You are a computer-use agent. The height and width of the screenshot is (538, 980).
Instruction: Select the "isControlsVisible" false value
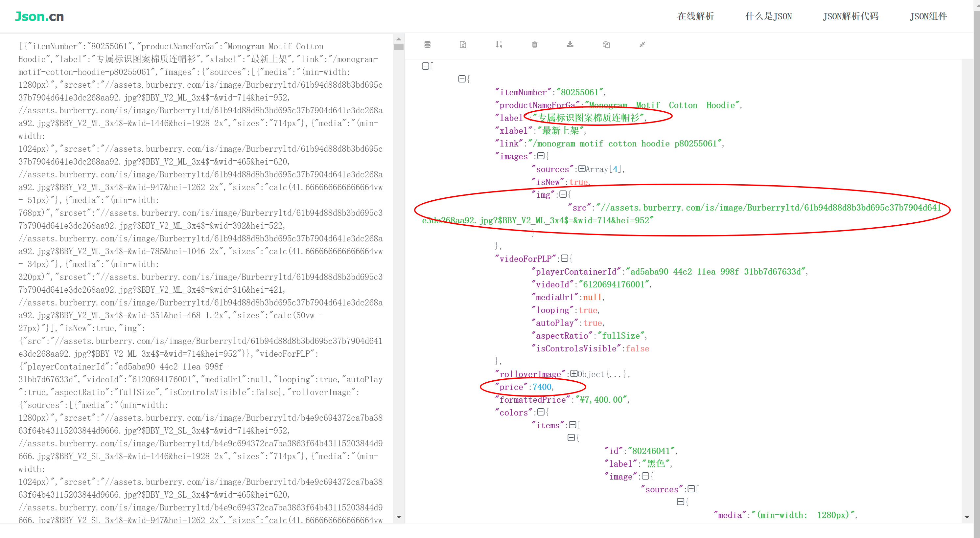click(637, 348)
